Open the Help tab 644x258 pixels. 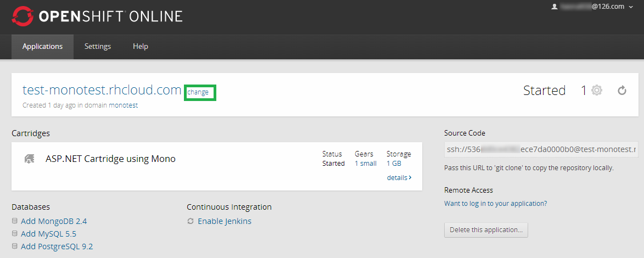click(141, 47)
